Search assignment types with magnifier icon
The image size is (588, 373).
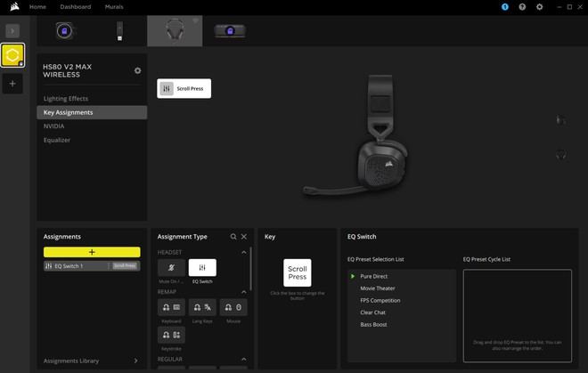[233, 237]
